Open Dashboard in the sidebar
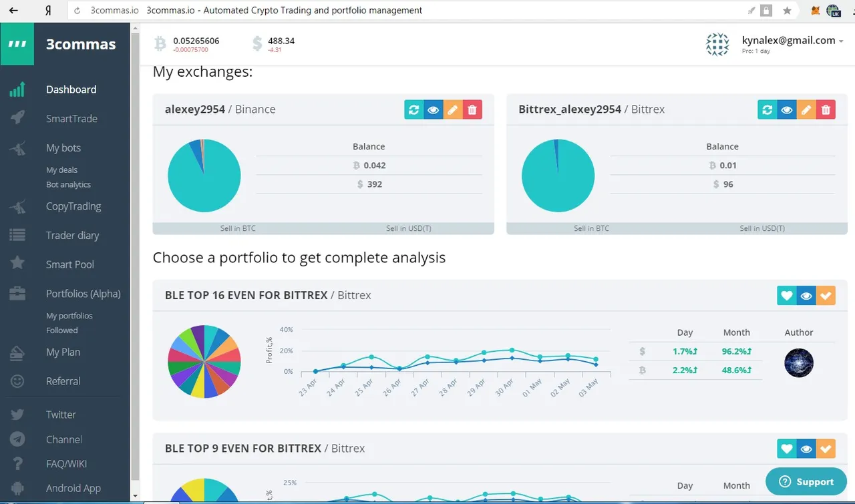855x504 pixels. click(71, 89)
